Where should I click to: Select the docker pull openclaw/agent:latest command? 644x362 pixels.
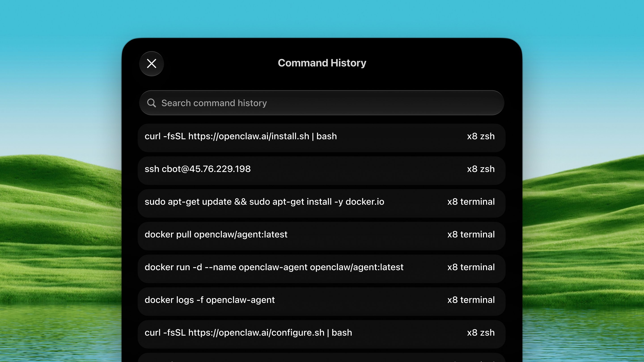322,236
